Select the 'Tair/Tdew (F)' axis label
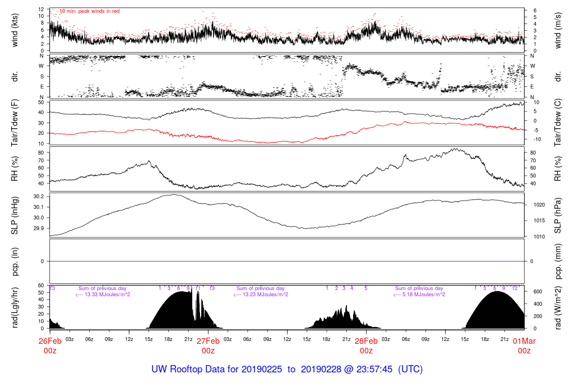 pyautogui.click(x=15, y=123)
